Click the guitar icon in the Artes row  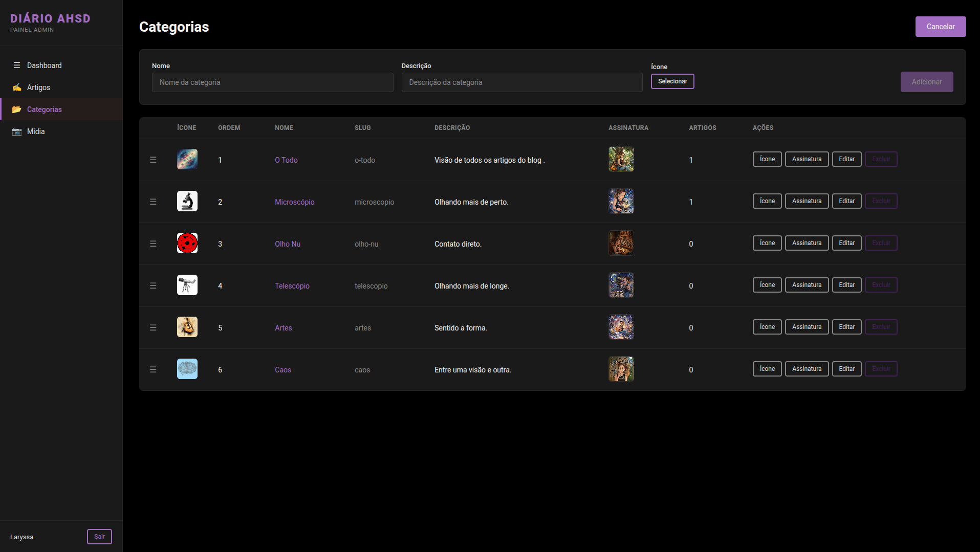pos(187,327)
